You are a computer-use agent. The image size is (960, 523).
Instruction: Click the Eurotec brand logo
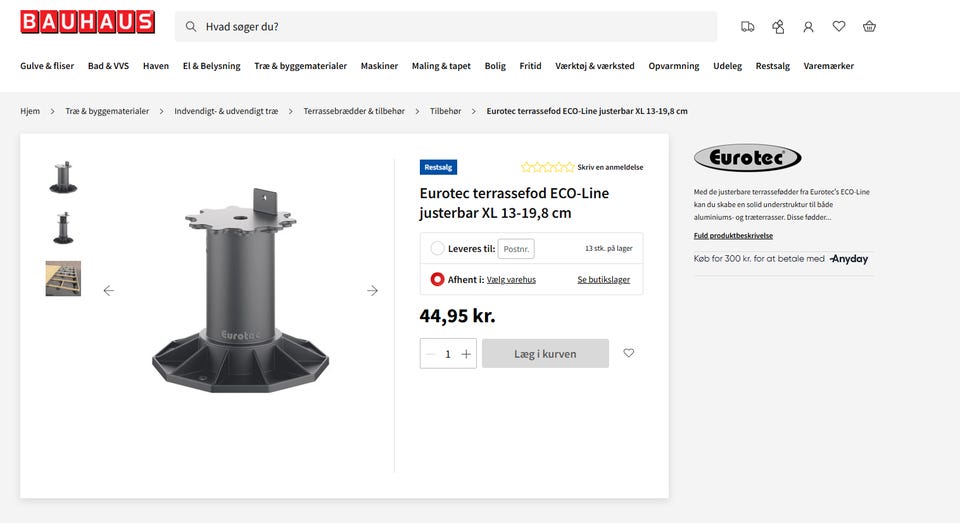748,158
